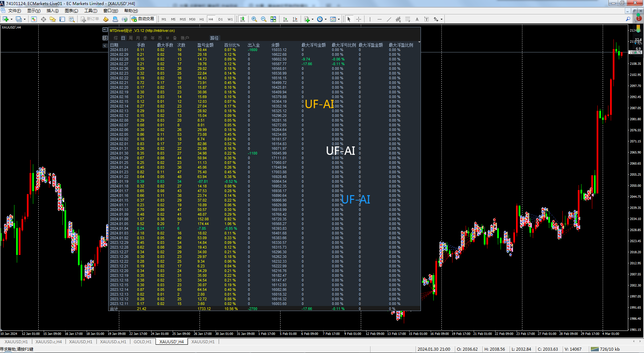Screen dimensions: 644x353
Task: Select the Fibonacci Retracement tool
Action: [x=407, y=19]
